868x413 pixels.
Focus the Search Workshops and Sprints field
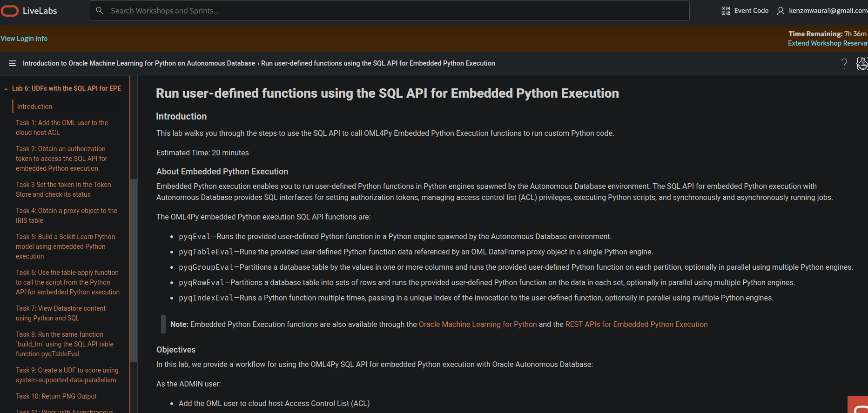click(x=389, y=11)
